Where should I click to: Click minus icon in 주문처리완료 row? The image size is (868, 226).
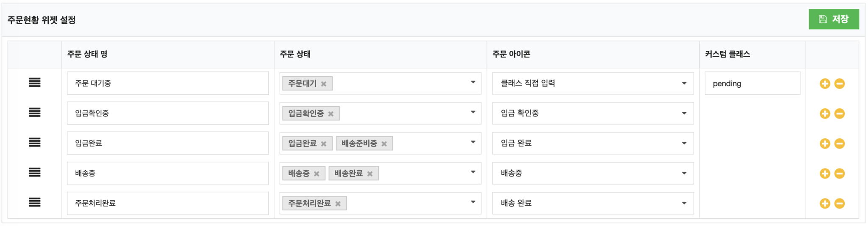(840, 204)
